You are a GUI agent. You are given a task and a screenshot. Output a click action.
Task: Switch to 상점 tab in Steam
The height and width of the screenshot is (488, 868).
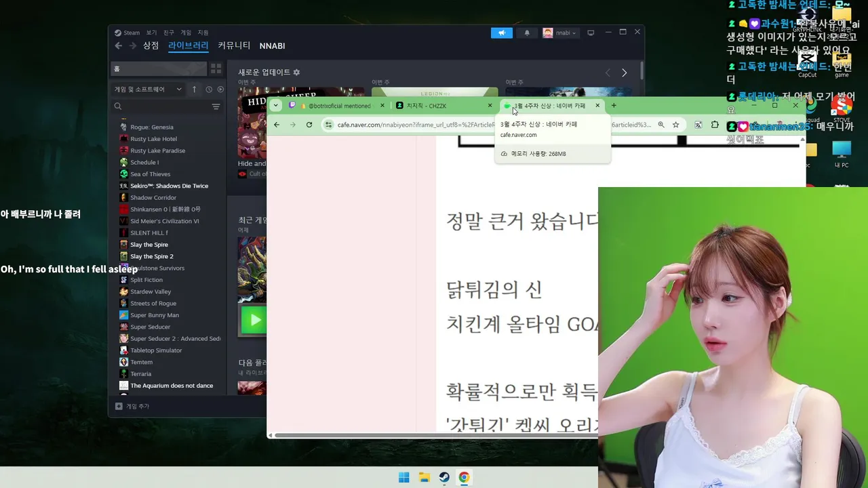coord(151,45)
